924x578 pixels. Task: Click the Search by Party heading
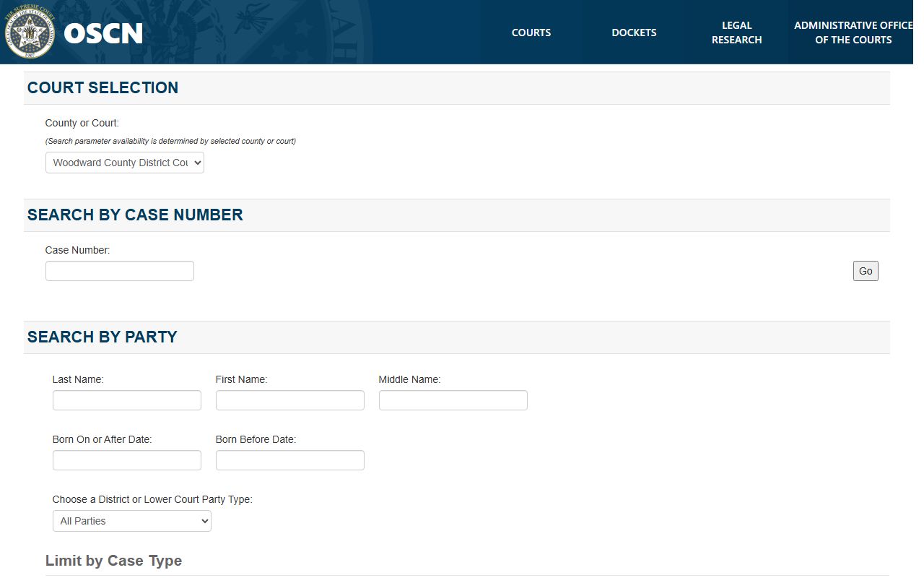point(102,337)
